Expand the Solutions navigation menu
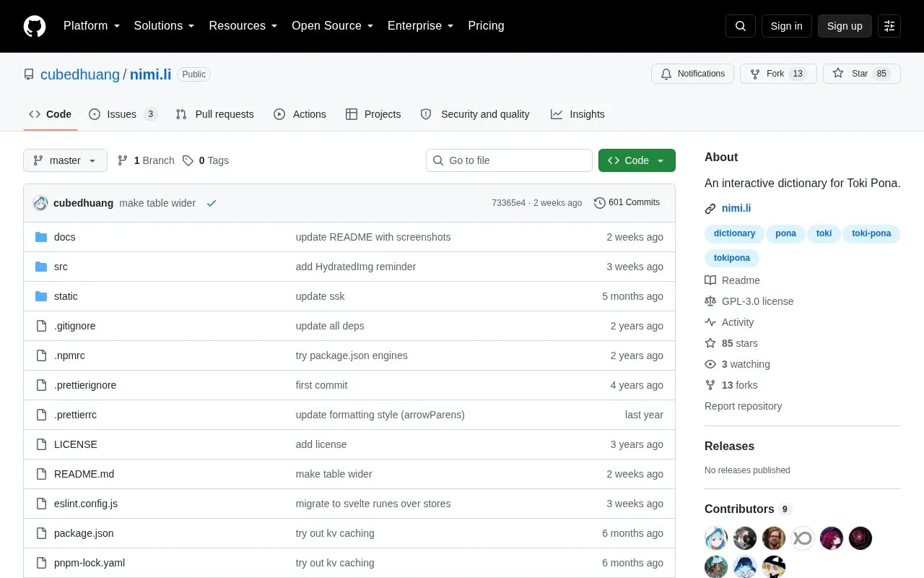Viewport: 924px width, 578px height. click(164, 26)
